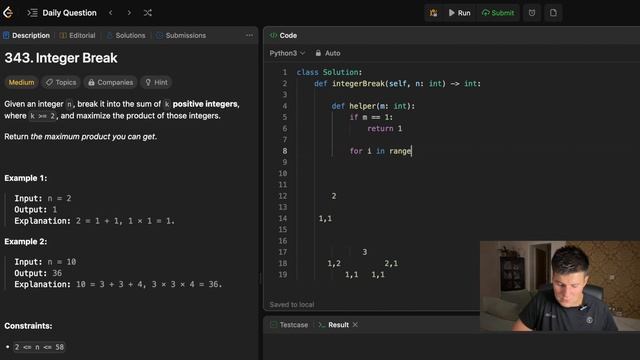Click the Code panel header
This screenshot has height=360, width=640.
click(x=283, y=36)
